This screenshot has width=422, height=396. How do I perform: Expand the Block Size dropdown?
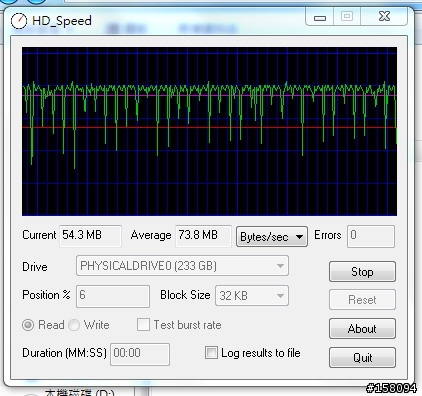click(252, 295)
